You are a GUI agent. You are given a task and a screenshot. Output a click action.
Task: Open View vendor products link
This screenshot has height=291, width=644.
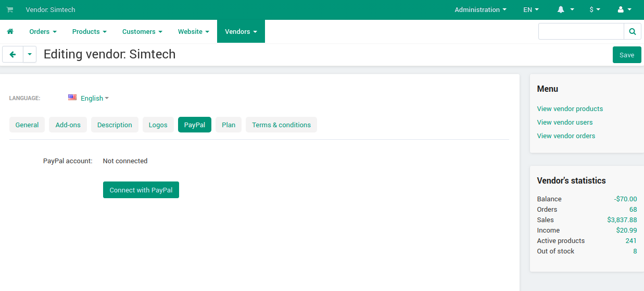pyautogui.click(x=570, y=108)
